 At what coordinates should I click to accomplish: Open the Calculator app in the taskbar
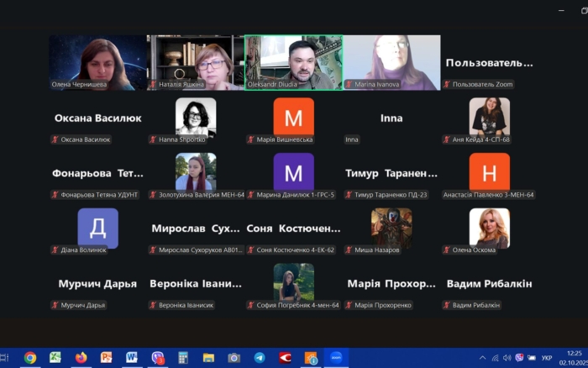[182, 358]
